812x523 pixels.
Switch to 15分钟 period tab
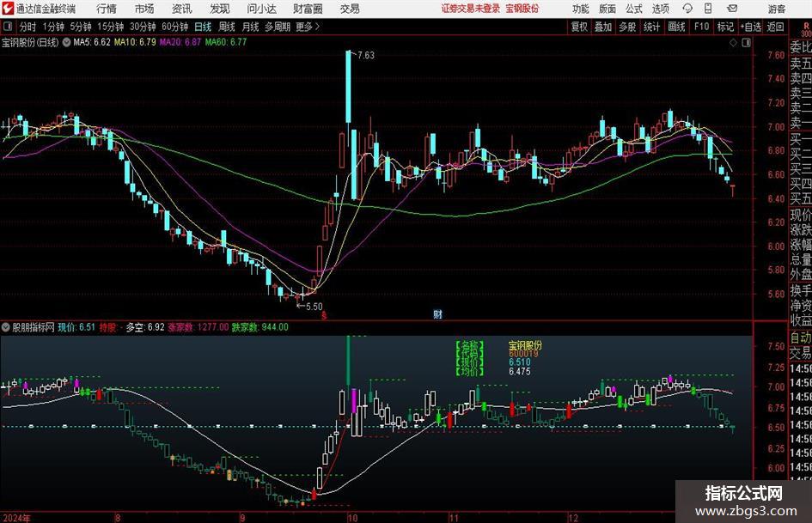[x=110, y=27]
